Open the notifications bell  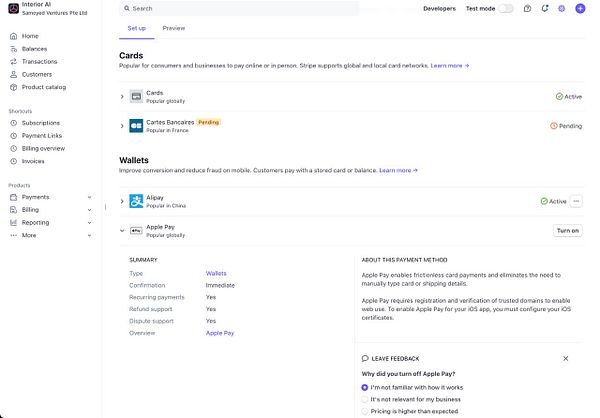(544, 8)
